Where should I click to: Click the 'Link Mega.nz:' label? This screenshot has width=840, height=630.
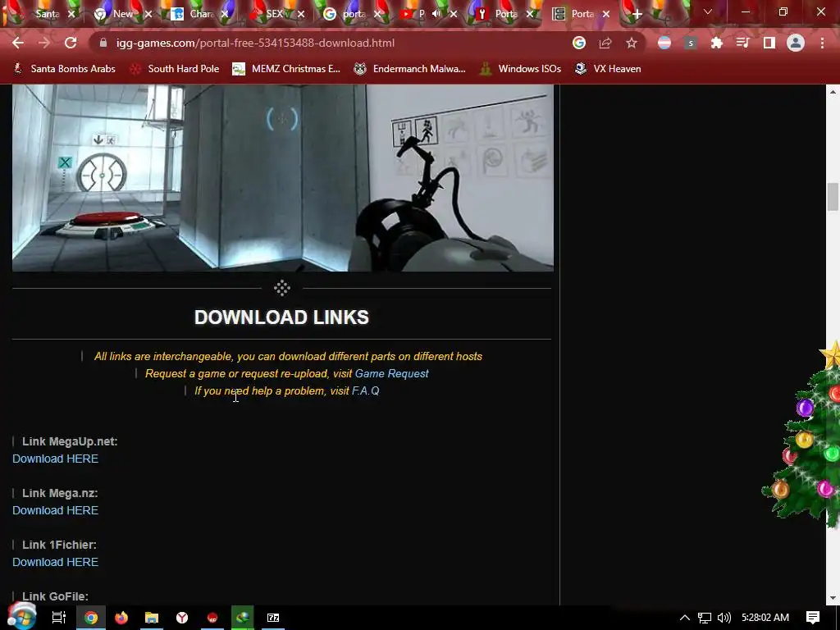(x=60, y=493)
